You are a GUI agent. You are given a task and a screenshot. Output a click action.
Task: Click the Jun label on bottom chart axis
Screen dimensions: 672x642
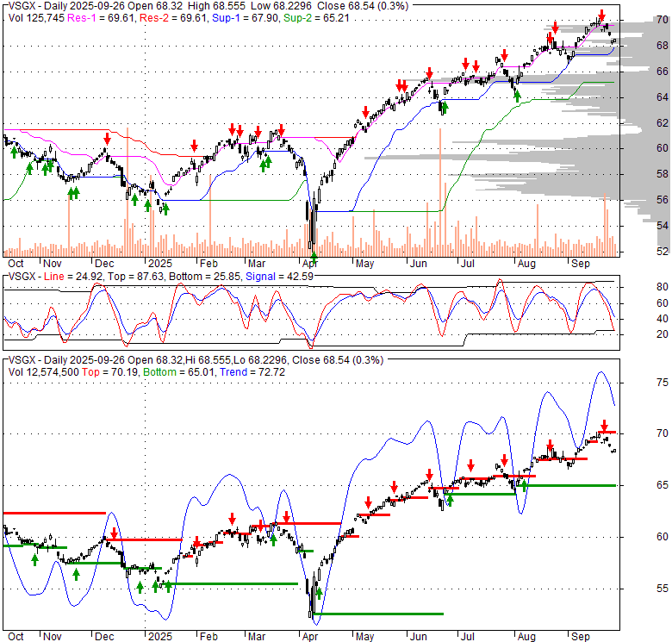point(419,637)
